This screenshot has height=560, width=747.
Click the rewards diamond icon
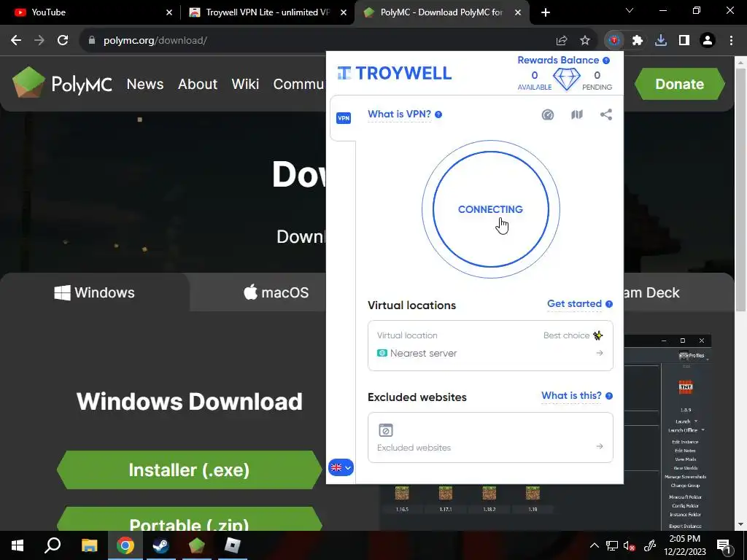point(566,79)
